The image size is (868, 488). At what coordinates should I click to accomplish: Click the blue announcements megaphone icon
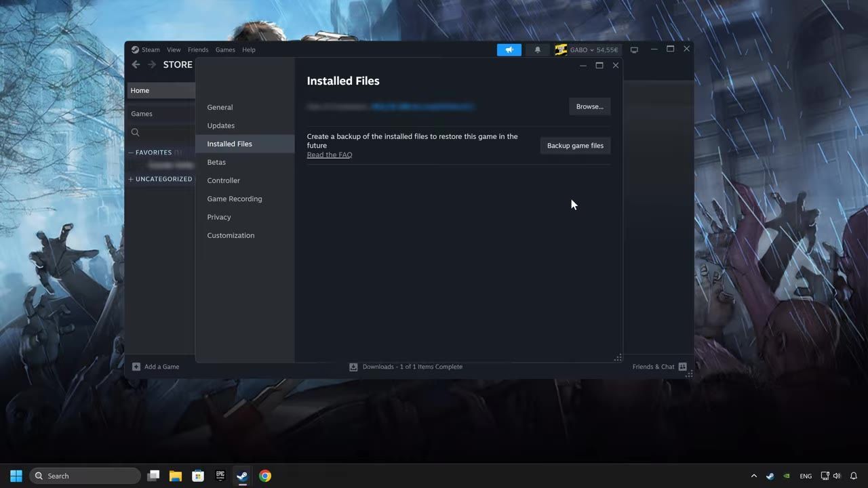click(x=509, y=49)
